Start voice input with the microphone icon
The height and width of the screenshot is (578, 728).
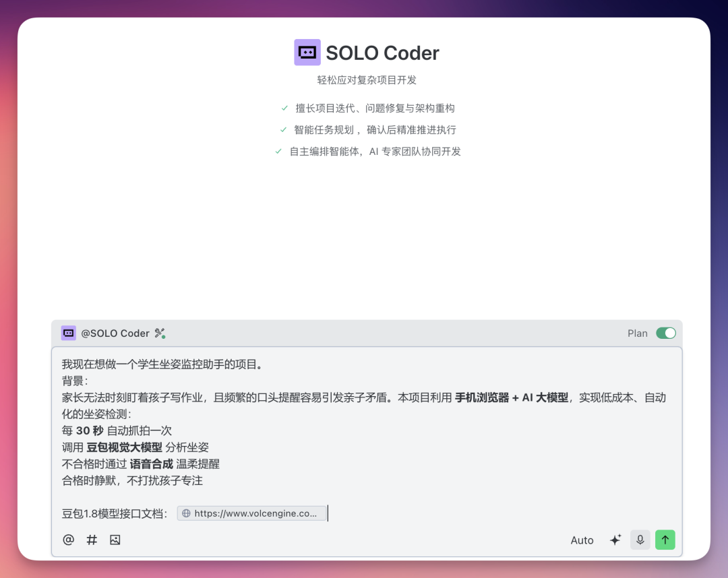640,540
